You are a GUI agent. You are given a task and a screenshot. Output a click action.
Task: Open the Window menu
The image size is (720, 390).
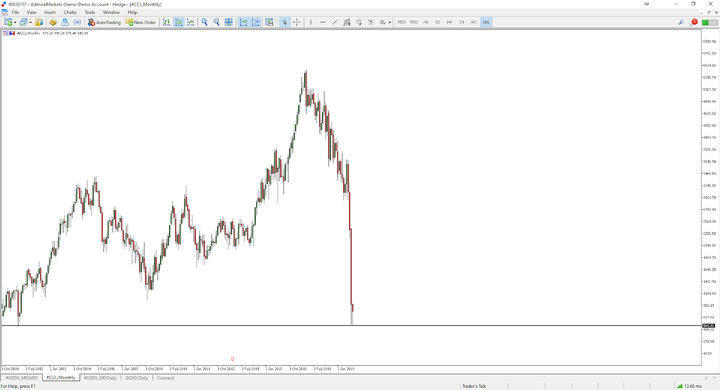point(111,12)
